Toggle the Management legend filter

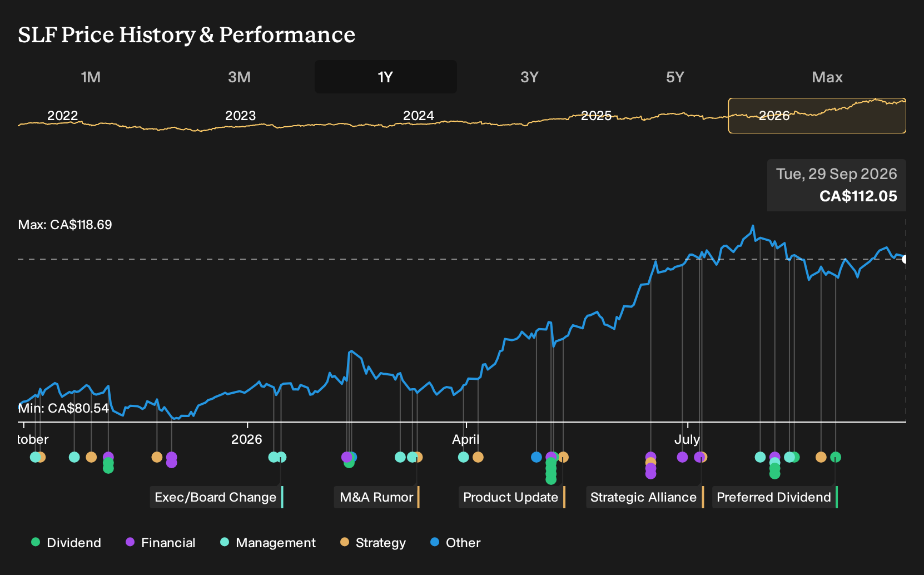[268, 542]
